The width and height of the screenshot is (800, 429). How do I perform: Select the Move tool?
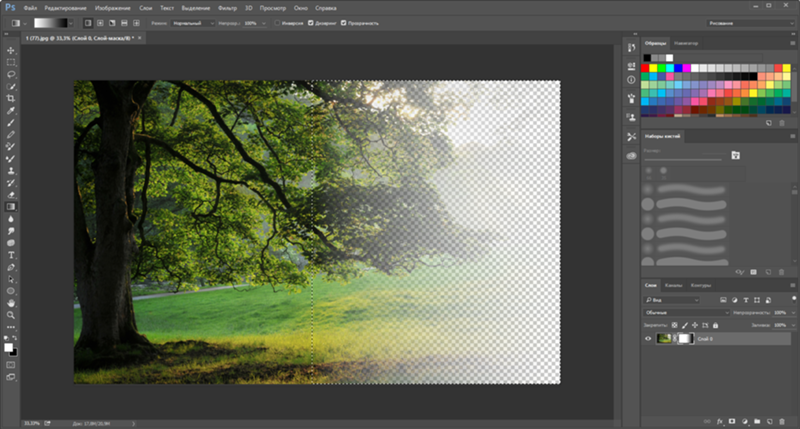click(x=11, y=50)
